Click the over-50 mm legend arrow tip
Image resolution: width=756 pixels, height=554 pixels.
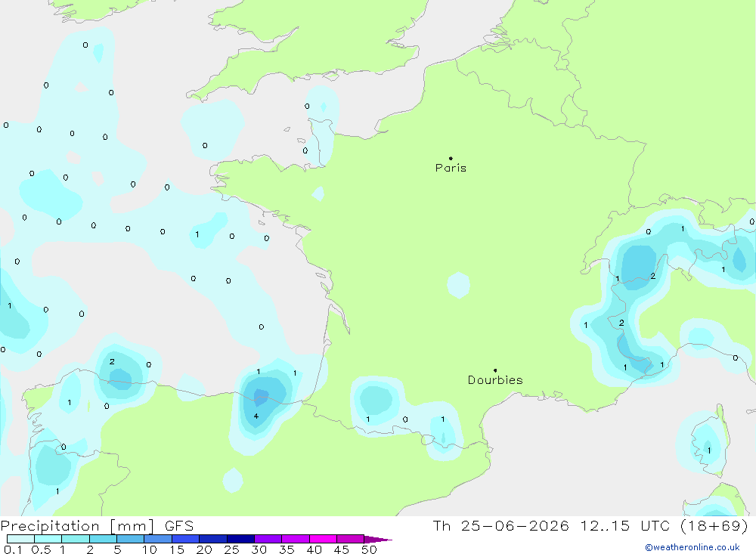(x=379, y=540)
